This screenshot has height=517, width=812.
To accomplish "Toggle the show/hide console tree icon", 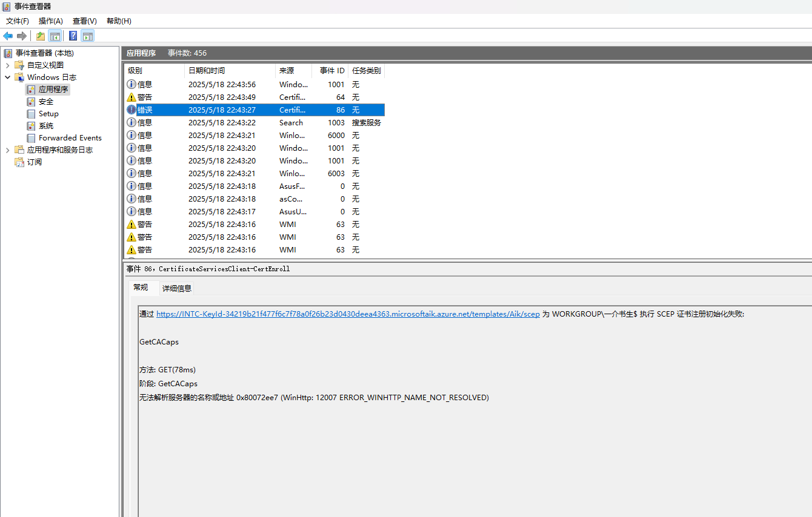I will point(55,36).
